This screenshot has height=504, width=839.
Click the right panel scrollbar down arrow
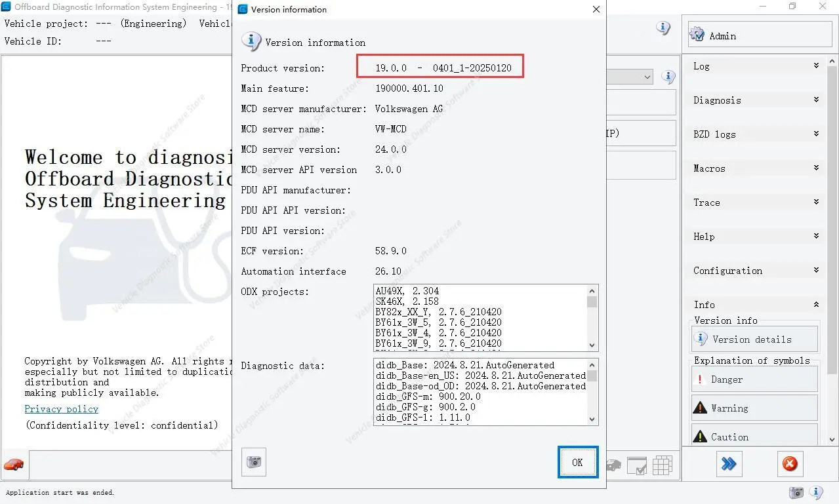tap(832, 440)
